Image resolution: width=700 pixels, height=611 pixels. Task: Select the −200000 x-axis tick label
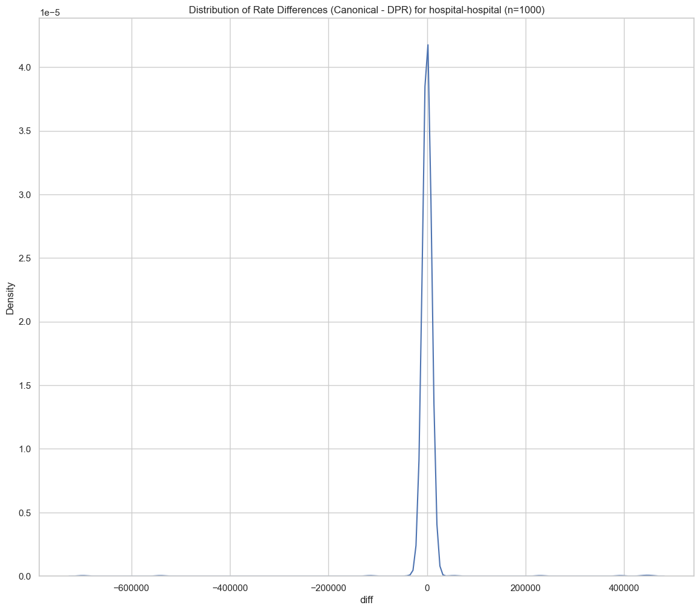click(328, 587)
